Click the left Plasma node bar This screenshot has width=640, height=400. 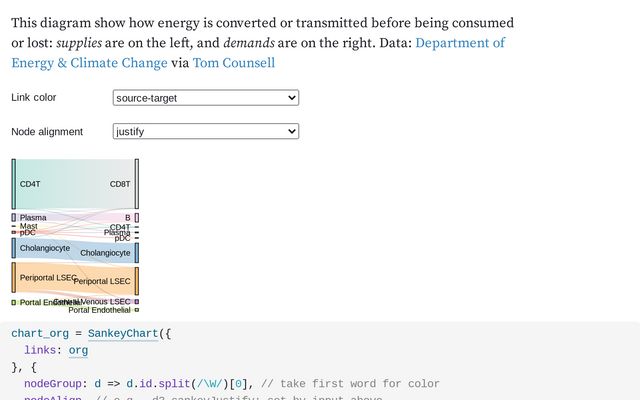pos(14,217)
